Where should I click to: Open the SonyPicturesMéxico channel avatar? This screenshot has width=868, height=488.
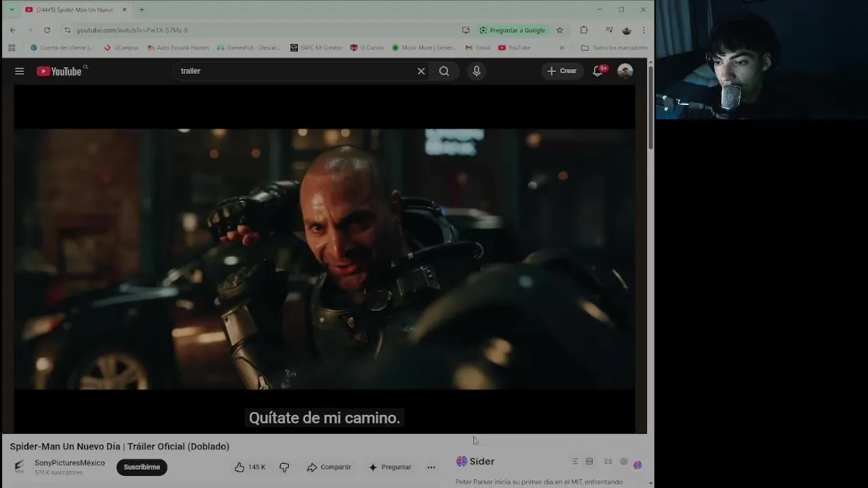20,467
